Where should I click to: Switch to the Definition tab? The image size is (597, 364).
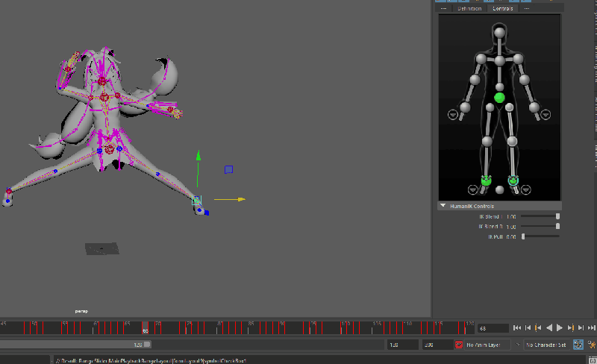(x=469, y=8)
